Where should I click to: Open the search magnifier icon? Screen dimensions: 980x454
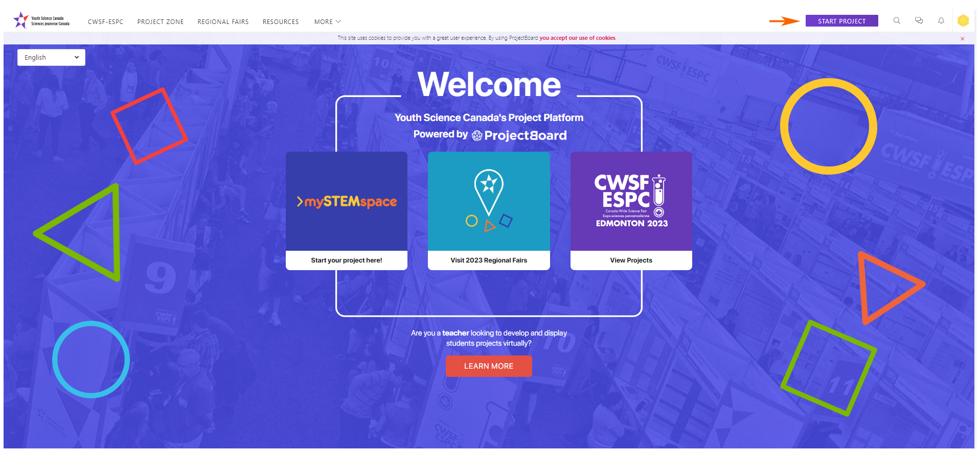(897, 21)
